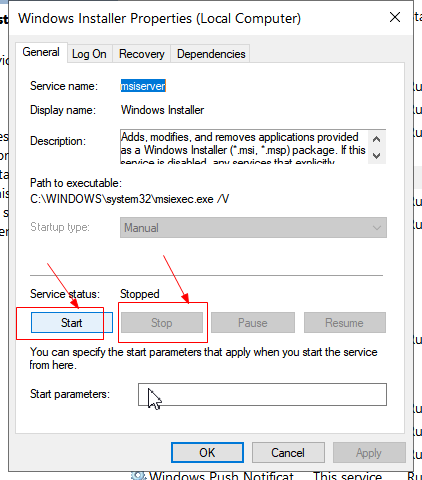Confirm with the OK button

tap(207, 453)
